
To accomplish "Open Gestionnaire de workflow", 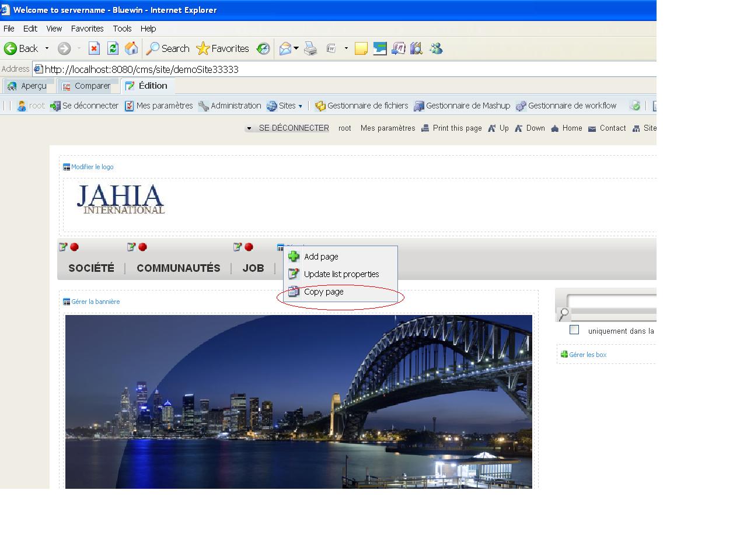I will click(x=567, y=106).
